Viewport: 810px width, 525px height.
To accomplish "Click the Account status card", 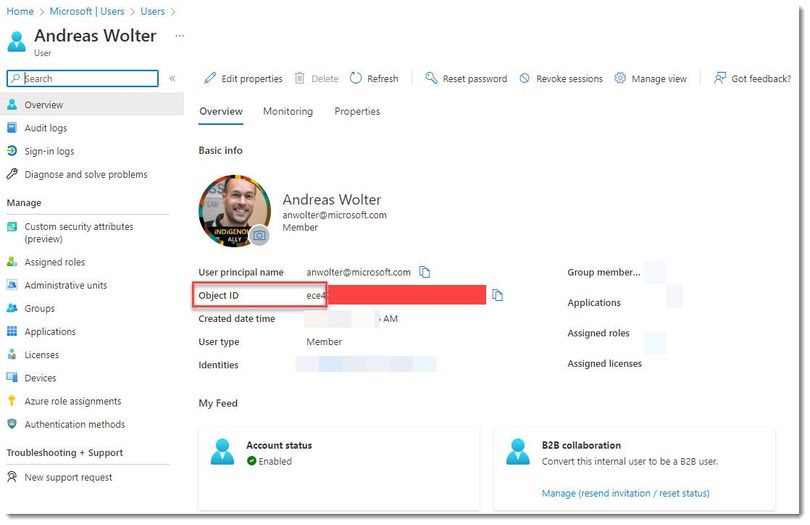I will [339, 469].
